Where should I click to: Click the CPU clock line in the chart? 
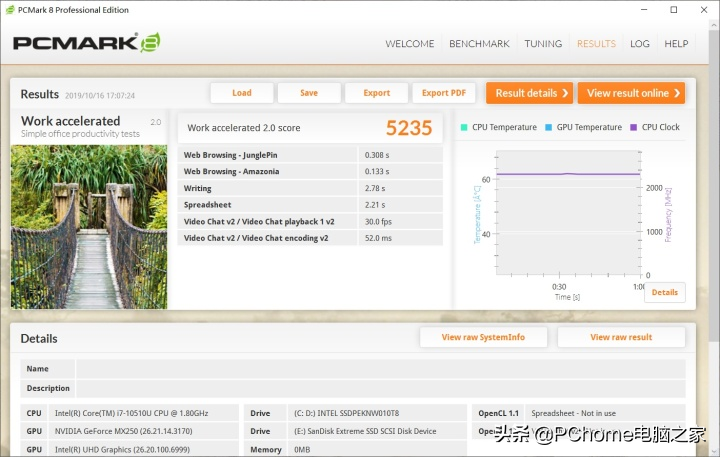[568, 174]
